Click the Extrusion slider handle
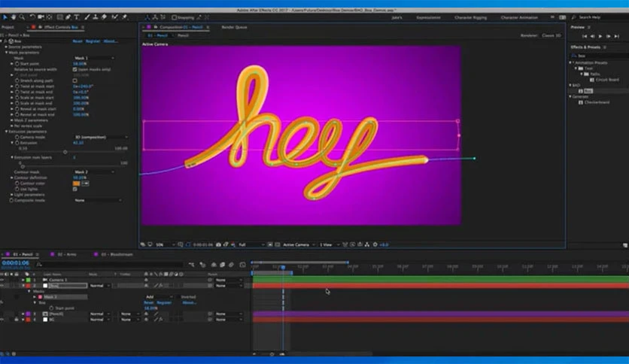The width and height of the screenshot is (629, 364). click(65, 152)
